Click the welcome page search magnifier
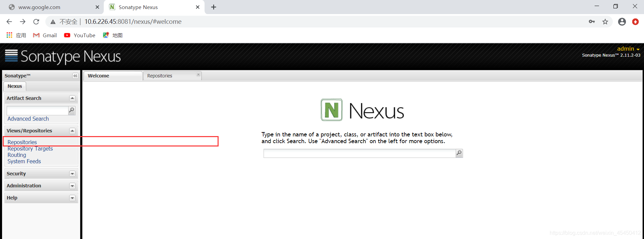The width and height of the screenshot is (644, 239). (x=459, y=153)
